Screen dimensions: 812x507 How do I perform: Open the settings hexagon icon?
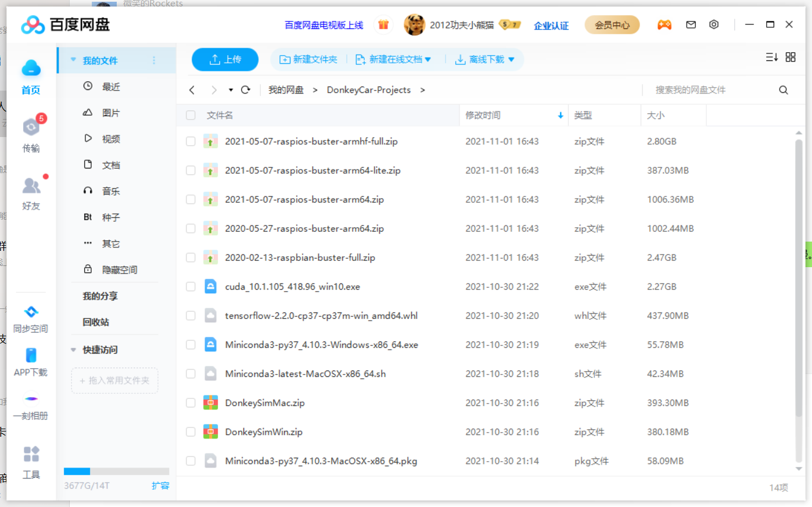click(x=714, y=24)
